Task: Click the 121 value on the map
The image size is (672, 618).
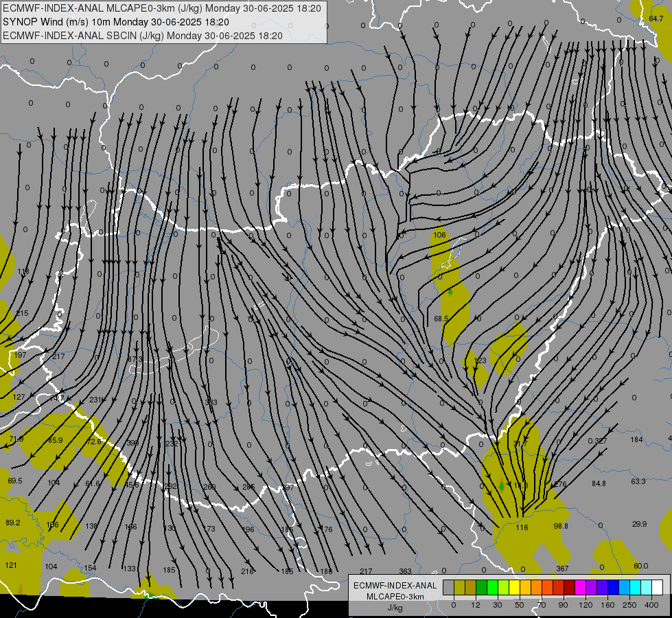Action: [11, 565]
